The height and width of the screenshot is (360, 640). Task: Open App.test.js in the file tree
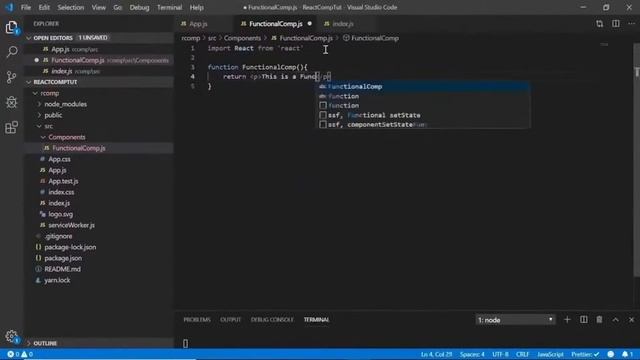[63, 181]
